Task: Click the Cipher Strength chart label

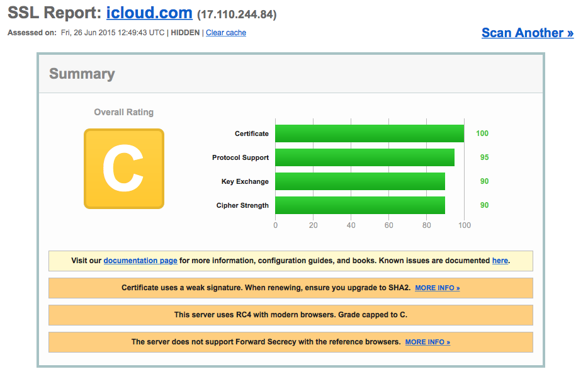Action: coord(242,205)
